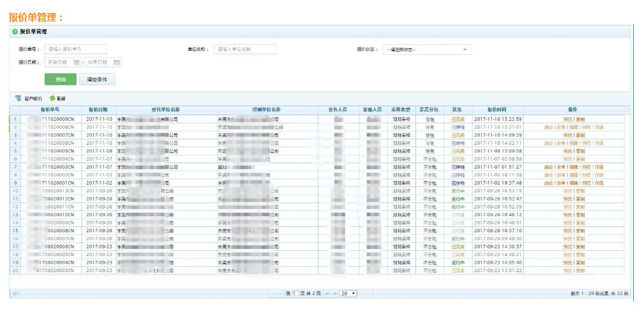
Task: Click the 报价单号 input field
Action: (x=76, y=49)
